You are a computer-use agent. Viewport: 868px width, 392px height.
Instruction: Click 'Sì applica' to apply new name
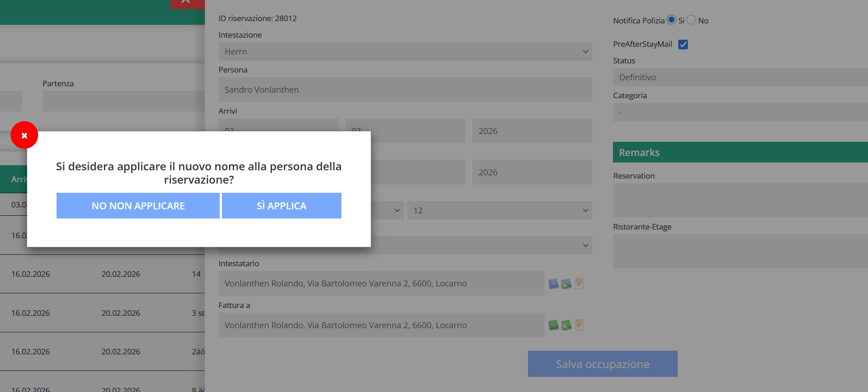pos(281,206)
